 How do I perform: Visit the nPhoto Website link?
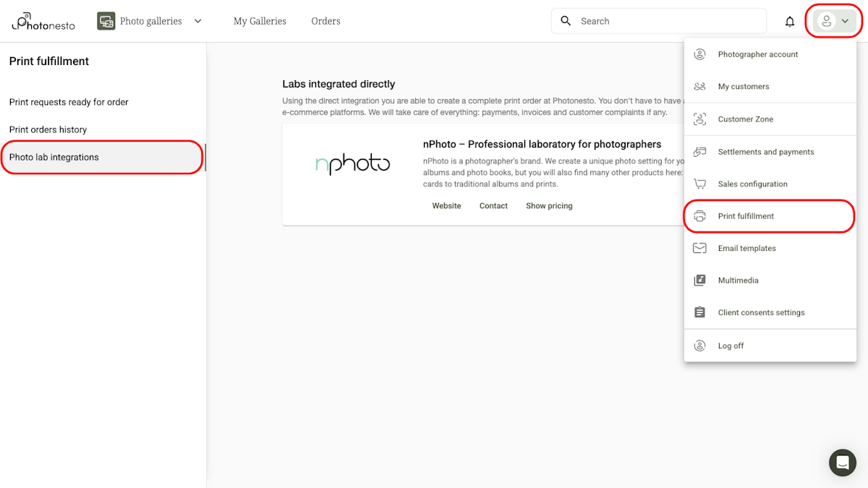pyautogui.click(x=446, y=205)
